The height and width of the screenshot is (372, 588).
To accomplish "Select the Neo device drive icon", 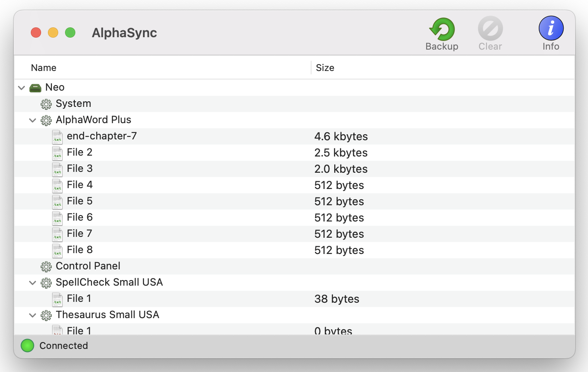I will coord(35,88).
